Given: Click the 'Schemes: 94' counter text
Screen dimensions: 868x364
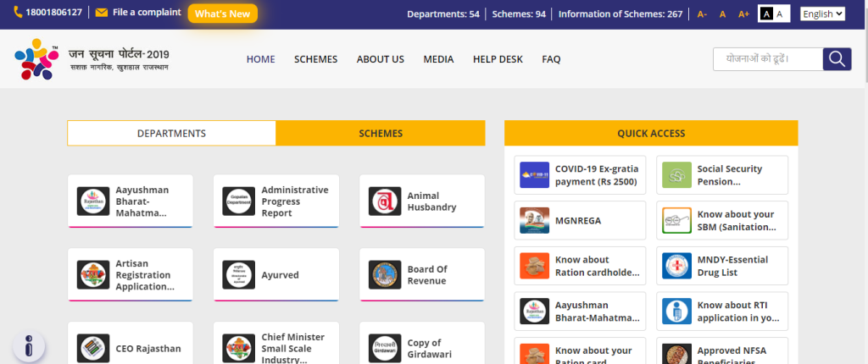Looking at the screenshot, I should pyautogui.click(x=519, y=14).
